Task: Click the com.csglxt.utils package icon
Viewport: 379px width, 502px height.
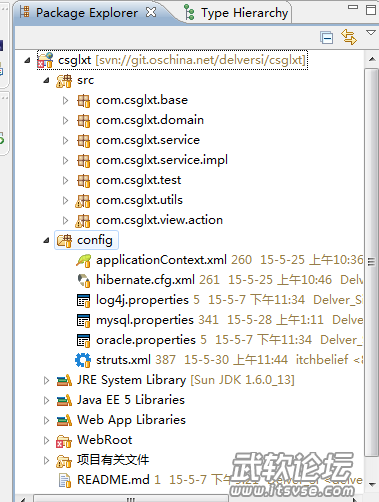Action: point(83,201)
